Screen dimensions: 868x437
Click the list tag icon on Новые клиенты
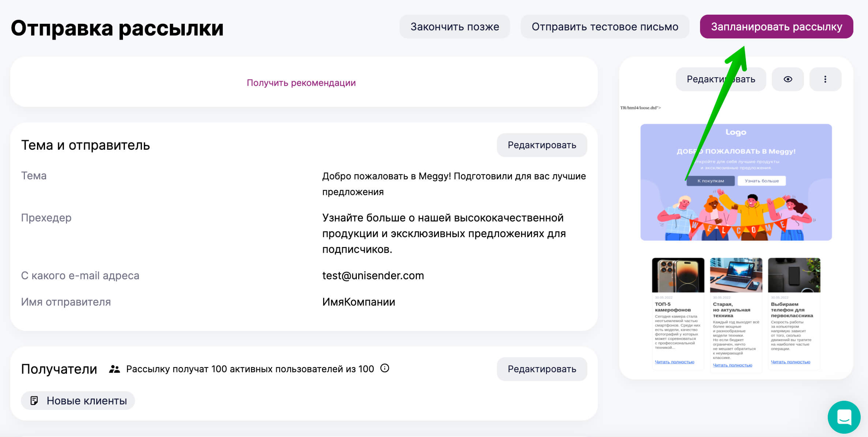35,400
